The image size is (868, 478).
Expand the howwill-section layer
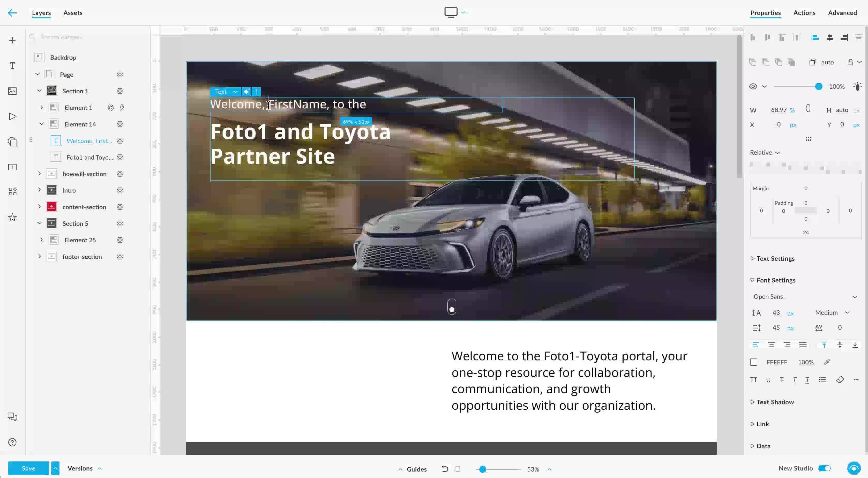(39, 174)
